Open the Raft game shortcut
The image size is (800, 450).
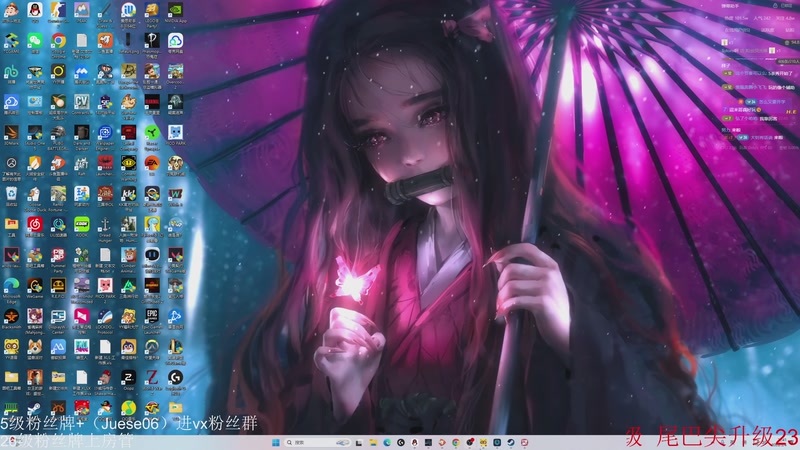[x=82, y=163]
